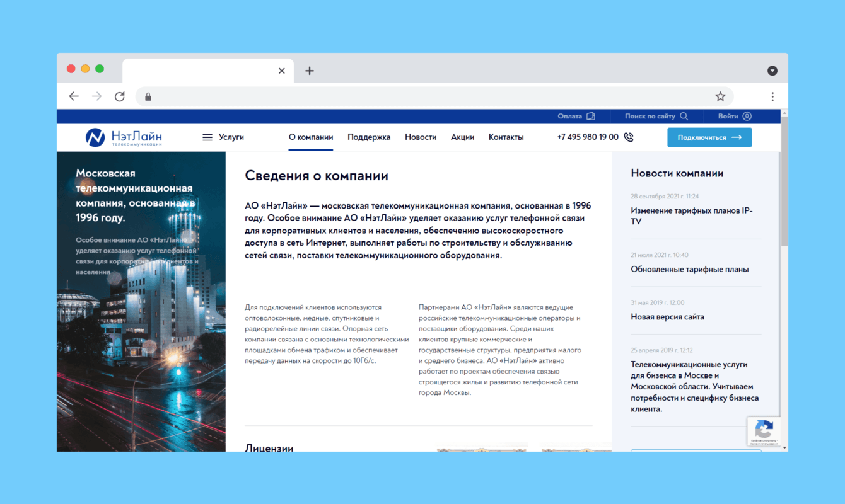This screenshot has width=845, height=504.
Task: Click the paragraph starting Партнерами АО «НэтЛайн»
Action: point(500,350)
